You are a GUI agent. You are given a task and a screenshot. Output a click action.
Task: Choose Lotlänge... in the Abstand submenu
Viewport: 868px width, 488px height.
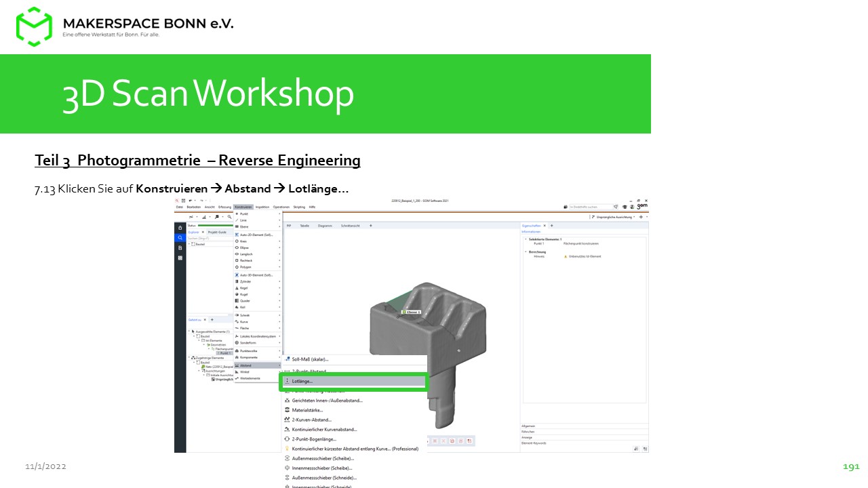point(353,382)
